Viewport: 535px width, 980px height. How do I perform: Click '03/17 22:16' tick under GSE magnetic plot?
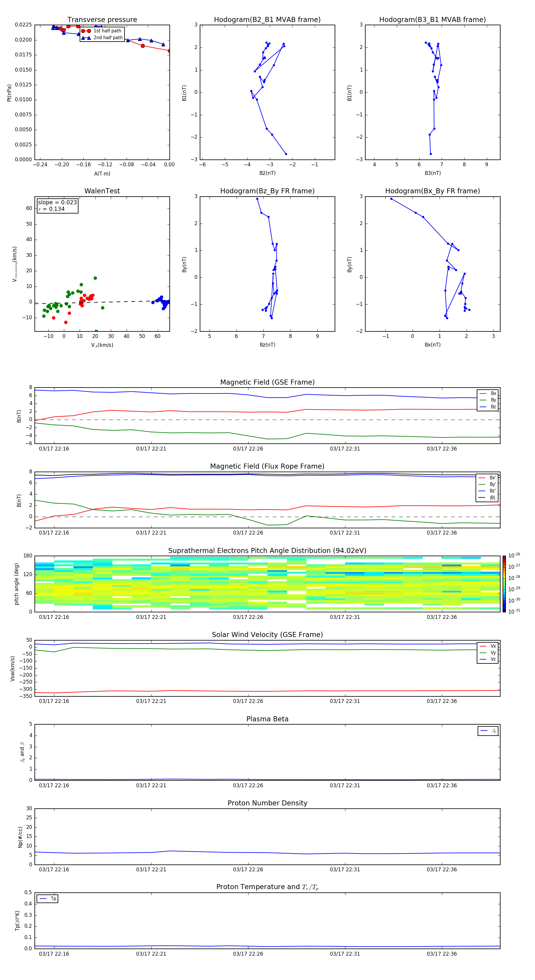click(x=54, y=449)
